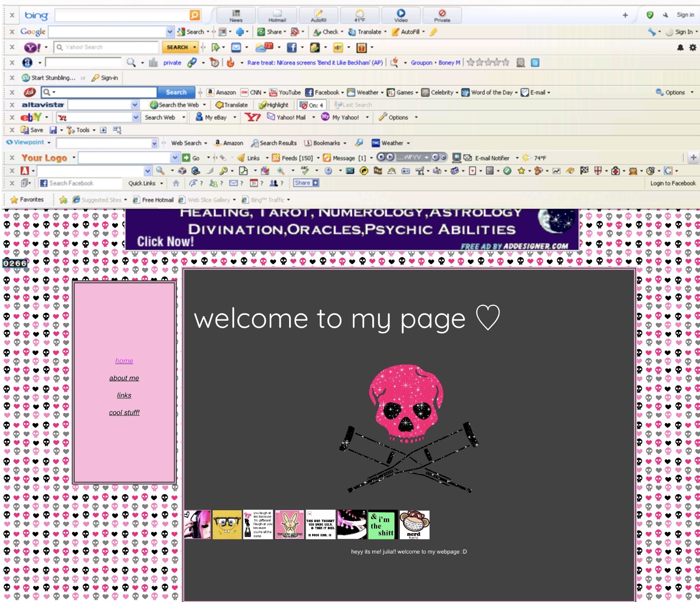Click the Feeds RSS icon

276,158
